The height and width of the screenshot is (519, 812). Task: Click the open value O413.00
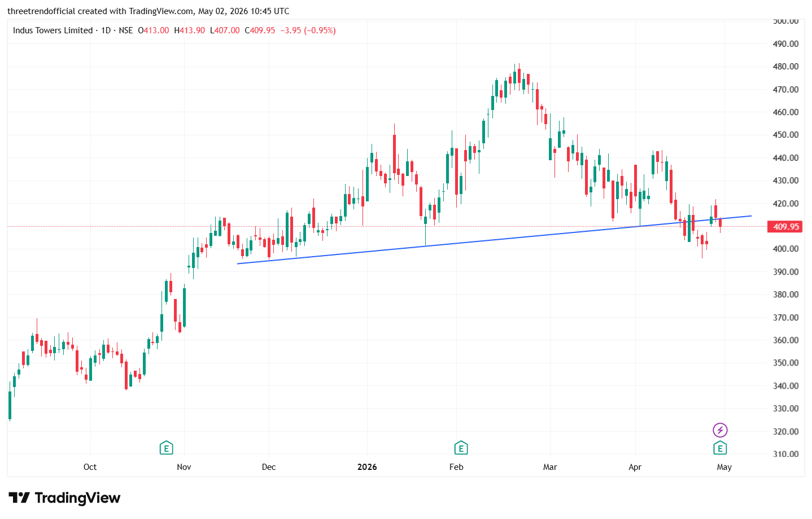(154, 30)
